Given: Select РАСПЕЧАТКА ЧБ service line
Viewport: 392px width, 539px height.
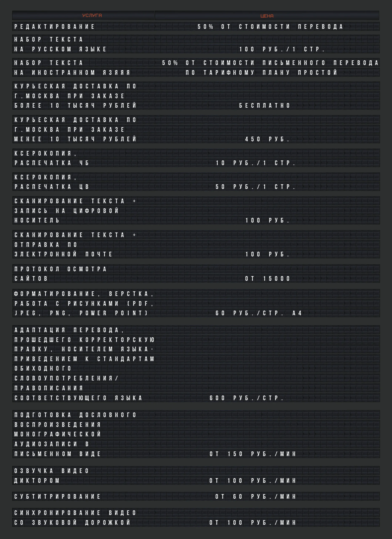Looking at the screenshot, I should [x=52, y=163].
